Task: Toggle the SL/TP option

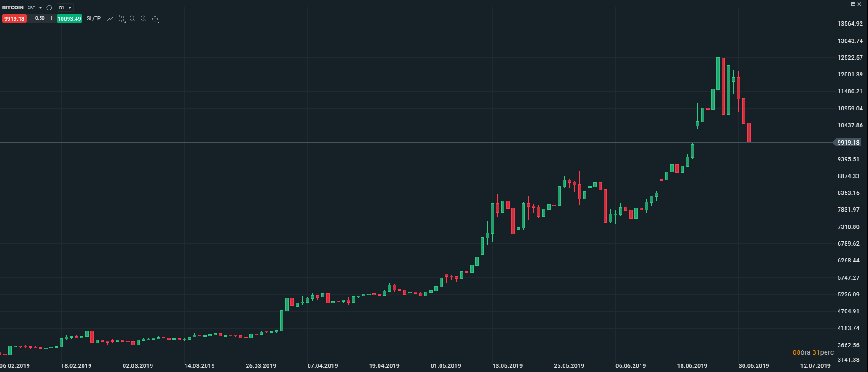Action: pos(93,19)
